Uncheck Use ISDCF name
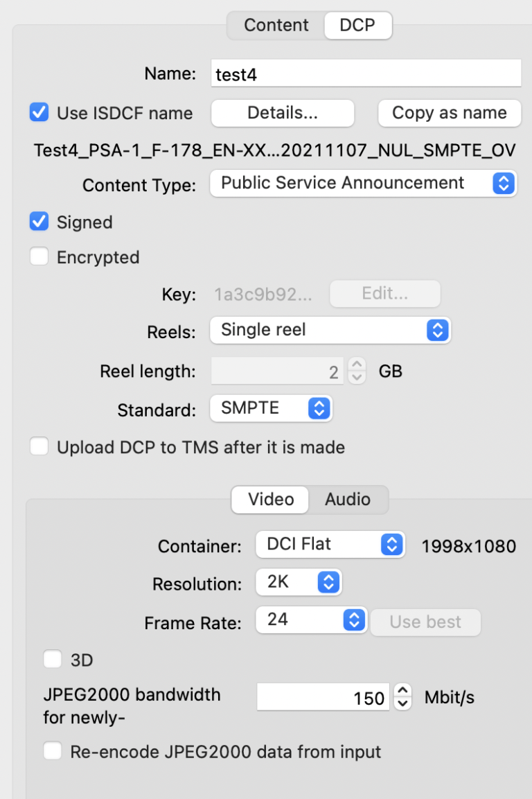 point(39,113)
